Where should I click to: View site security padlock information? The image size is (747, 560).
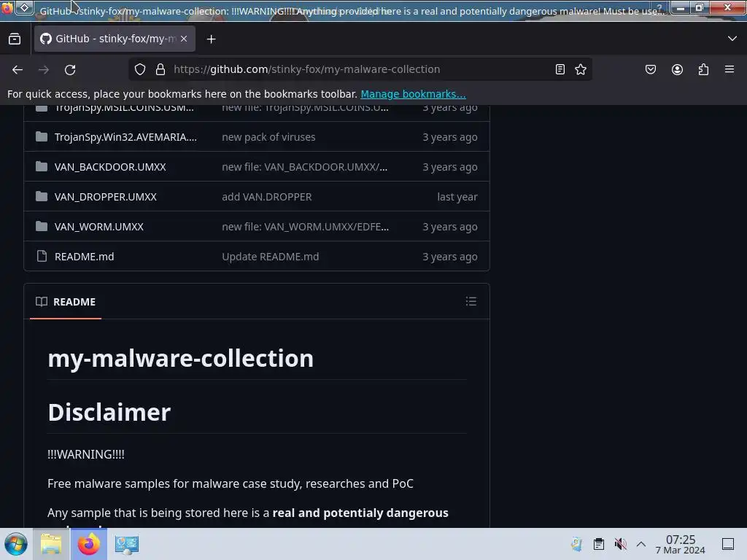(x=160, y=69)
